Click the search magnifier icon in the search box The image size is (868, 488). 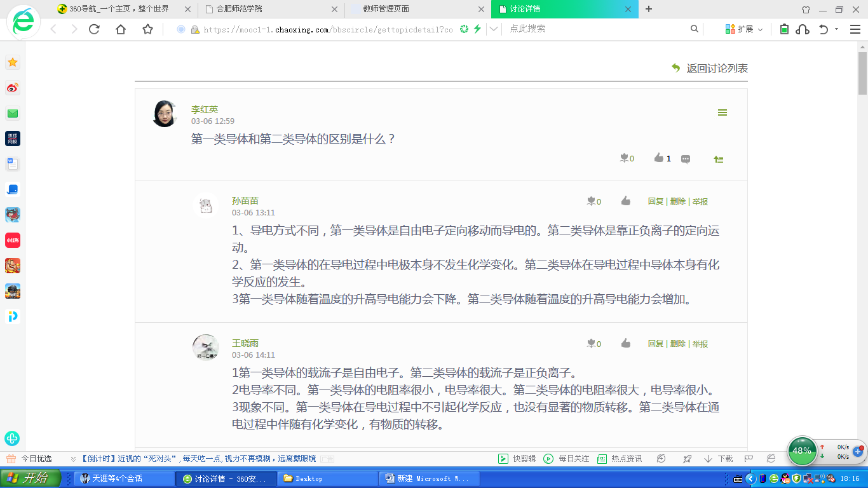point(695,29)
